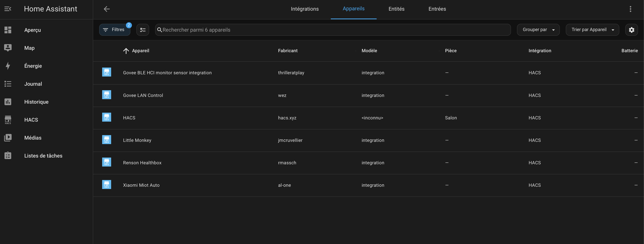The height and width of the screenshot is (244, 644).
Task: Click the search magnifier icon
Action: 159,30
